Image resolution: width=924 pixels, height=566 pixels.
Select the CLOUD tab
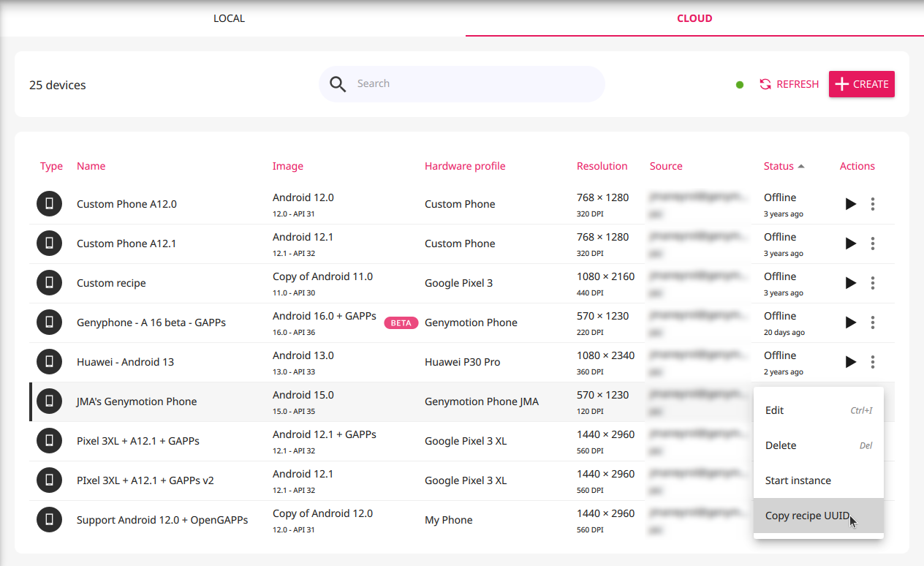[x=694, y=18]
